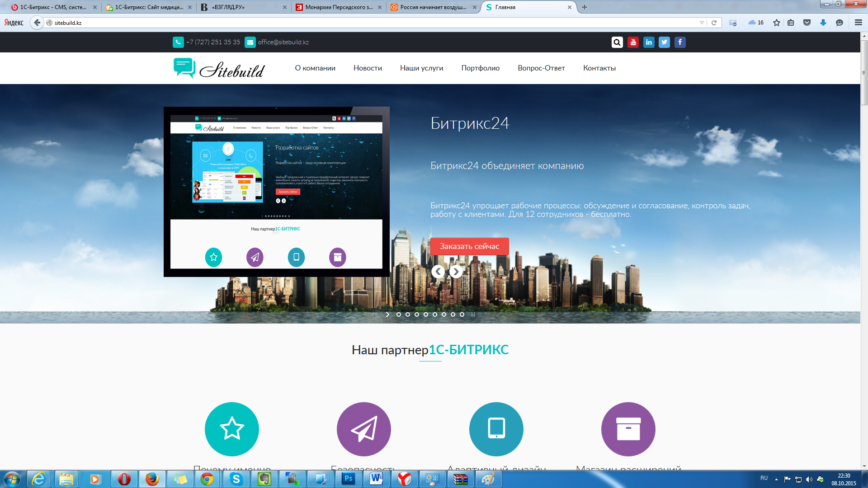Open Портфолио menu item

coord(480,68)
